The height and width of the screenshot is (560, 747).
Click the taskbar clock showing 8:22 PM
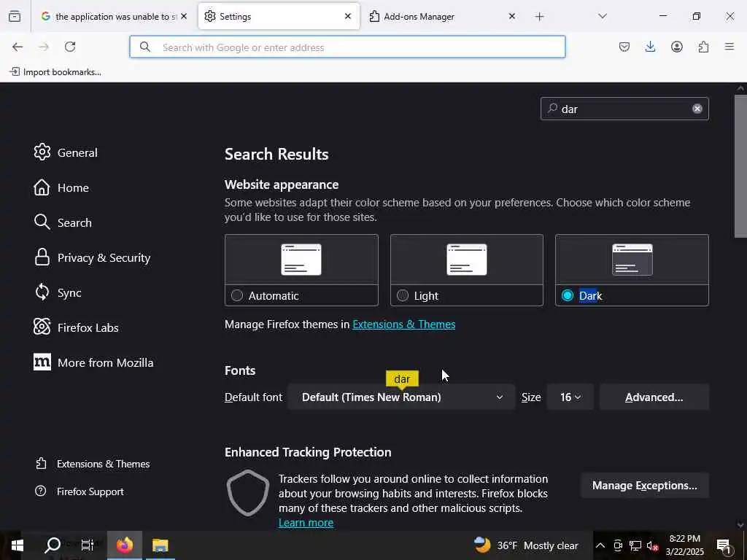pyautogui.click(x=684, y=545)
